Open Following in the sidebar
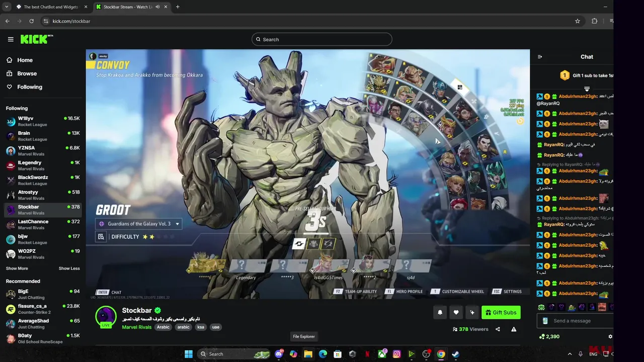Viewport: 644px width, 362px height. 30,87
